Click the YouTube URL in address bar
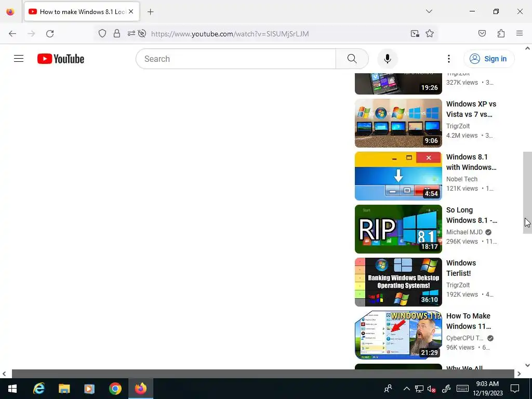This screenshot has width=532, height=399. coord(230,34)
